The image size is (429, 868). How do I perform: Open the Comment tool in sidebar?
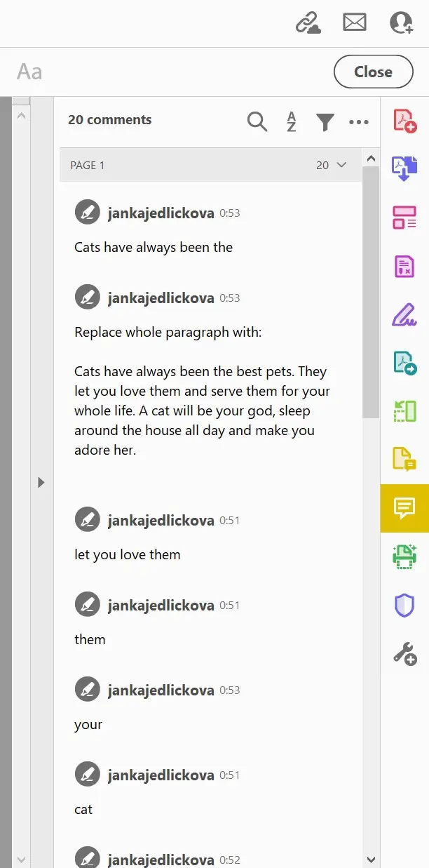(x=404, y=507)
